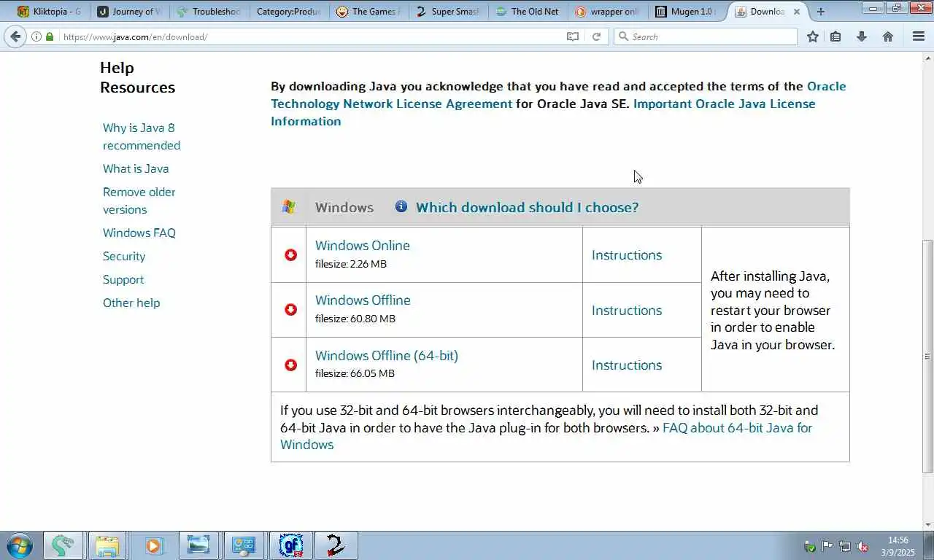
Task: Click the browser back arrow button
Action: click(15, 36)
